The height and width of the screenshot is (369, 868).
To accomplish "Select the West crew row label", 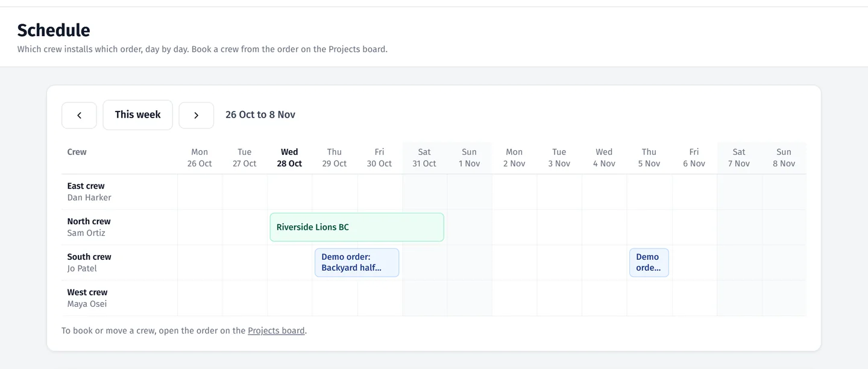I will pyautogui.click(x=87, y=292).
